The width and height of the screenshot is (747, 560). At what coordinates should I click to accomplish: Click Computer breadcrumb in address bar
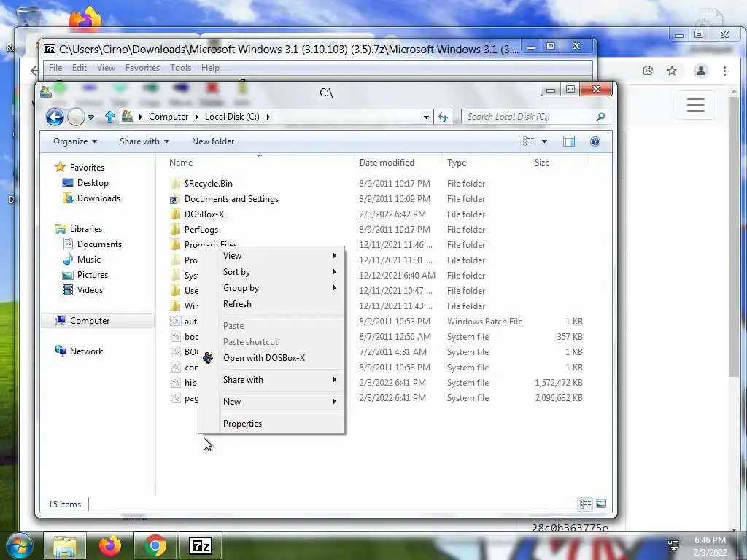(x=169, y=117)
